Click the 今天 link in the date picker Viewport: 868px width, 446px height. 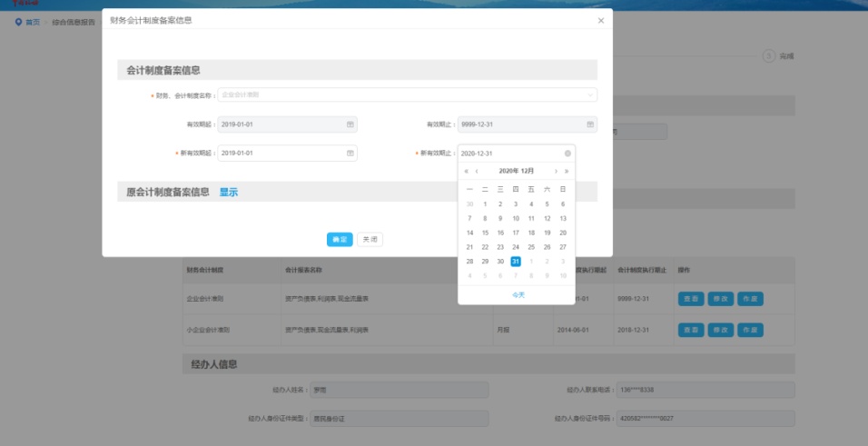(x=518, y=294)
